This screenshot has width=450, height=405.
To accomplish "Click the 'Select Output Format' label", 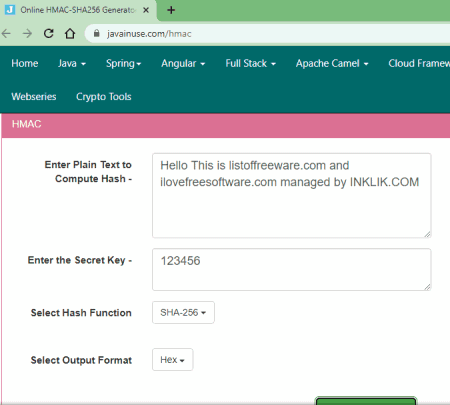I will (x=81, y=360).
